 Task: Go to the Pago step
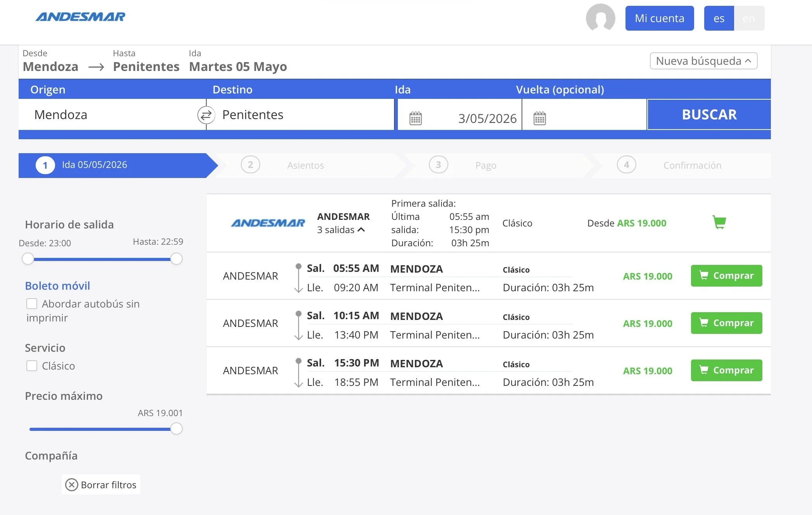point(486,165)
